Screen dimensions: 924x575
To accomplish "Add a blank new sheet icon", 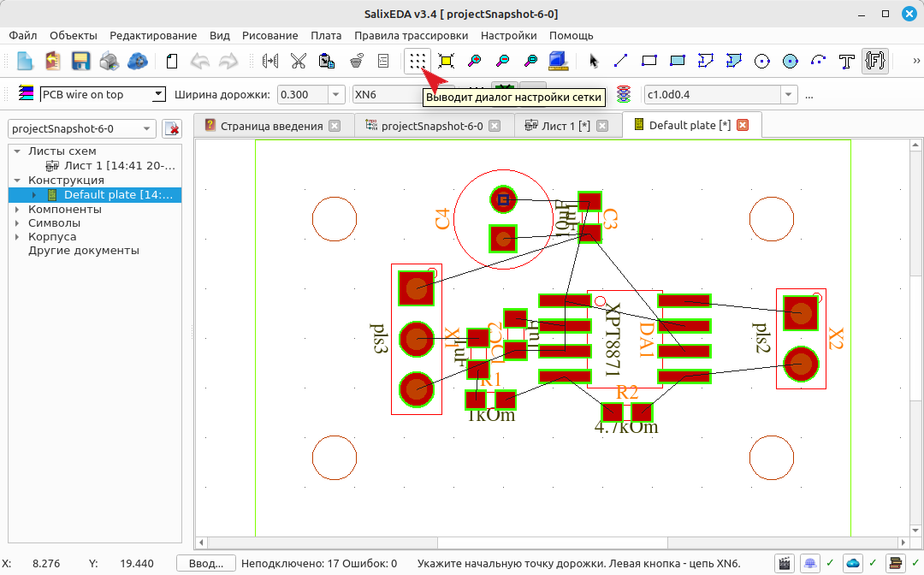I will point(172,61).
